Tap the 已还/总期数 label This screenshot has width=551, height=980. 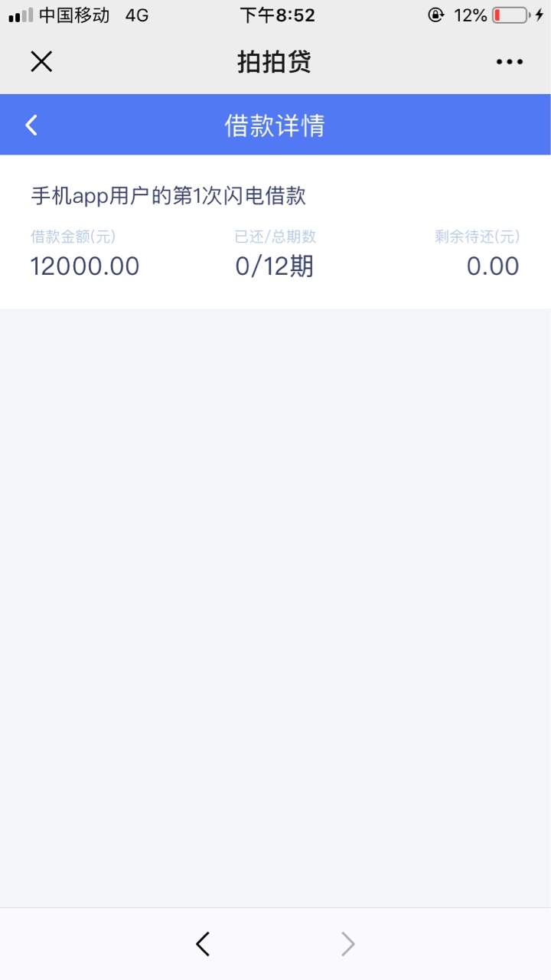click(275, 237)
